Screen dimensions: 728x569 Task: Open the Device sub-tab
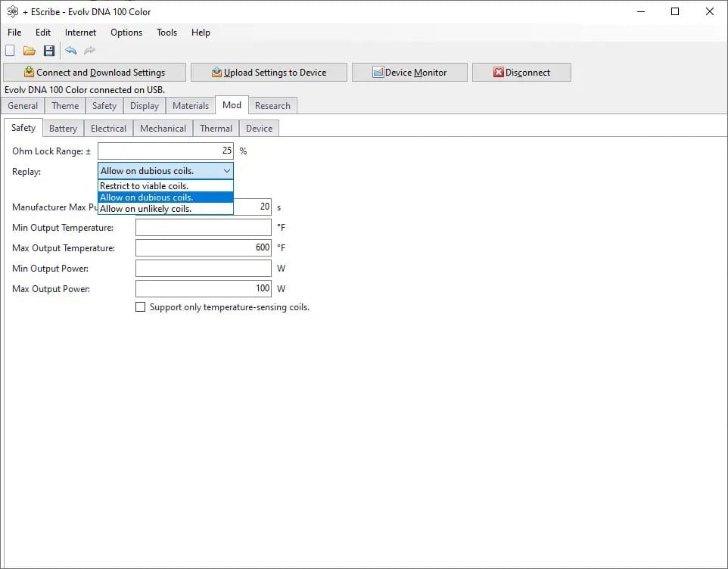point(259,129)
